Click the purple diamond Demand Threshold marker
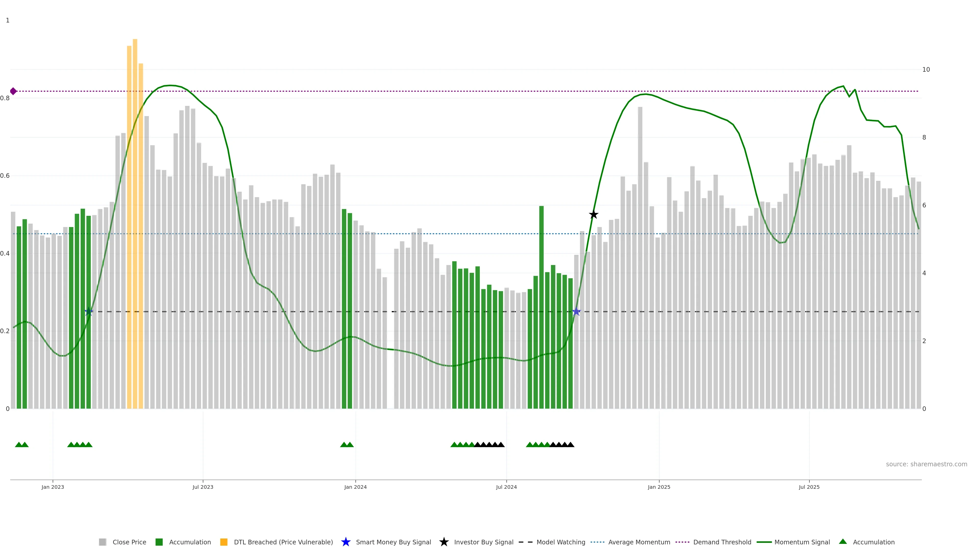 (13, 91)
